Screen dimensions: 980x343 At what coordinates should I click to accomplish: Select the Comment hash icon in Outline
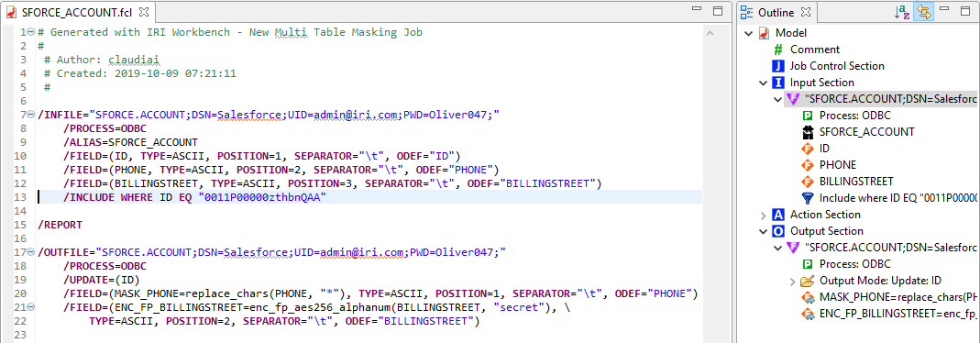[778, 50]
